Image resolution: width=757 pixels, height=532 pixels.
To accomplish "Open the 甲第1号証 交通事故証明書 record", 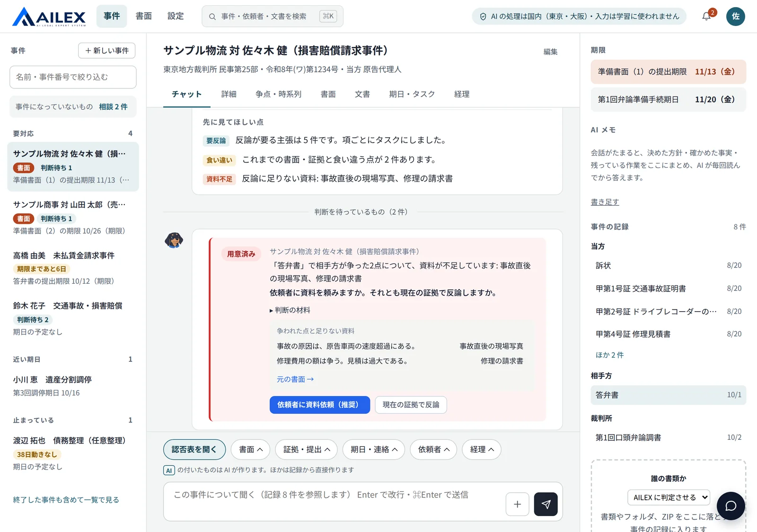I will [668, 288].
